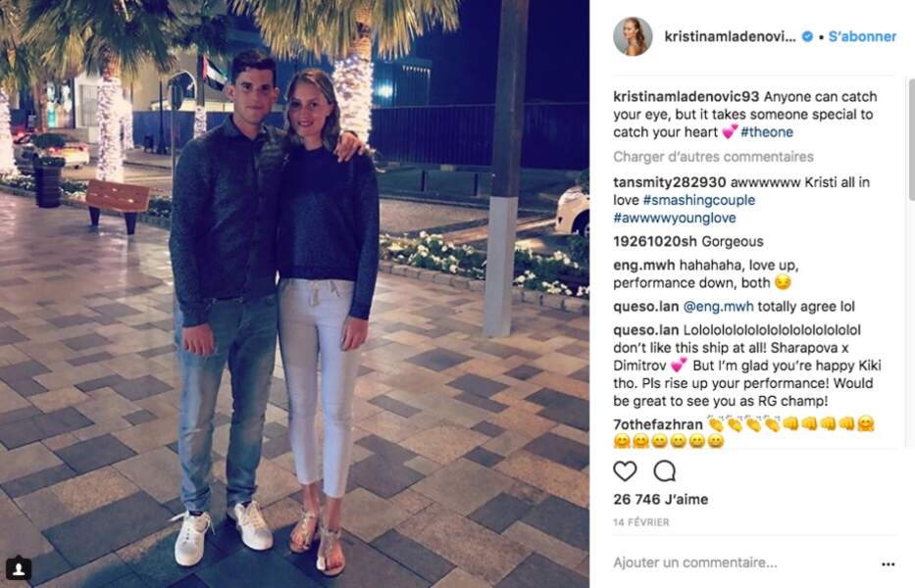Open the @eng.mwh mention link
915x588 pixels.
[718, 307]
